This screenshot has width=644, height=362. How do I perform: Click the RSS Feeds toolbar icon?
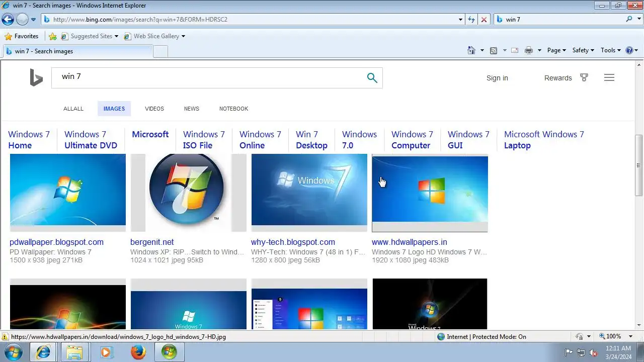(x=494, y=50)
